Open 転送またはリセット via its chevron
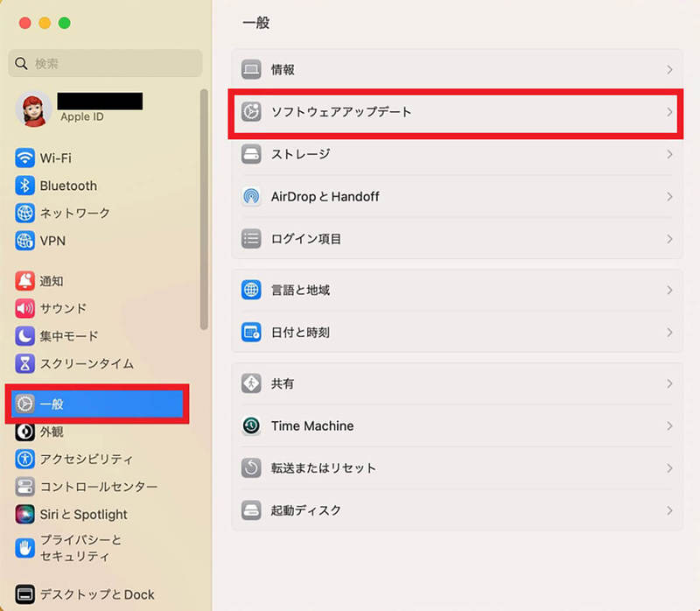 coord(669,468)
